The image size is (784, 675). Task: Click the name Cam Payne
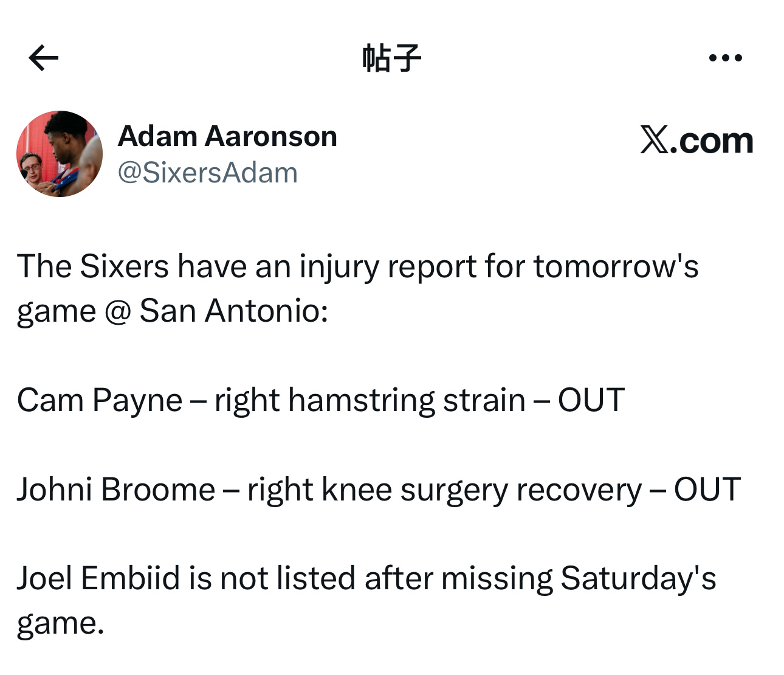99,401
